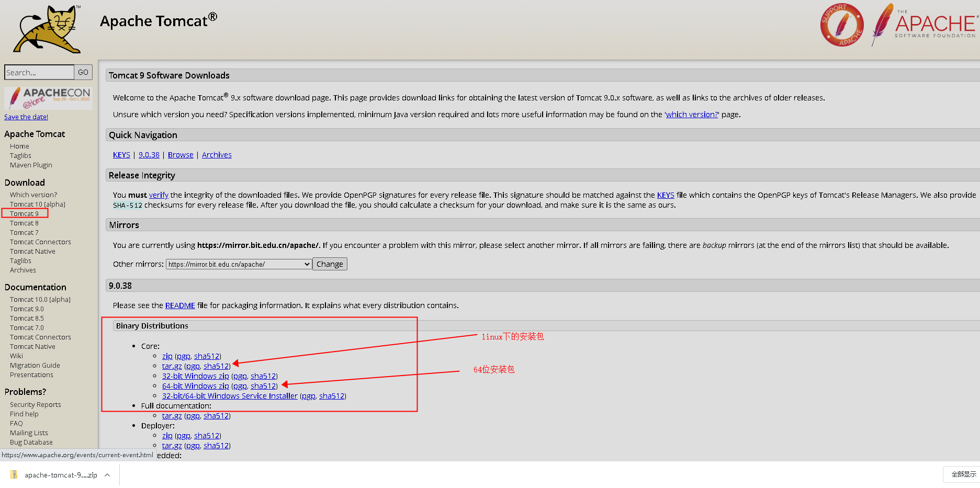Open Presentations sidebar link
This screenshot has height=488, width=980.
coord(31,375)
